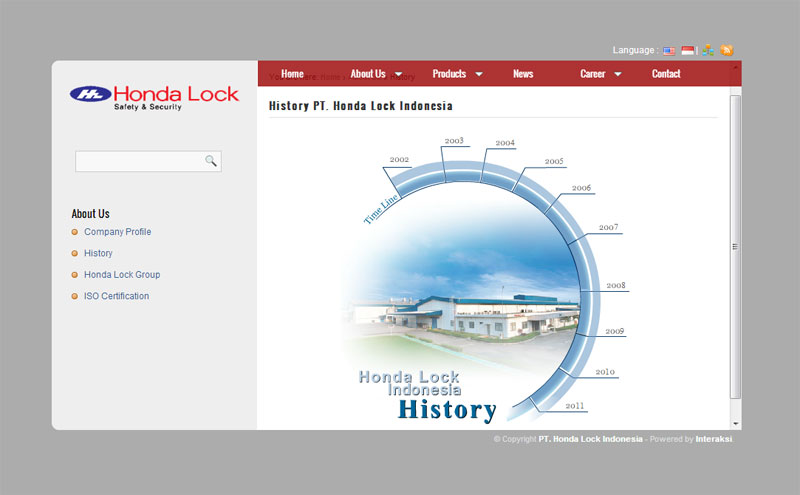Expand the Career dropdown arrow
The height and width of the screenshot is (495, 800).
point(618,75)
